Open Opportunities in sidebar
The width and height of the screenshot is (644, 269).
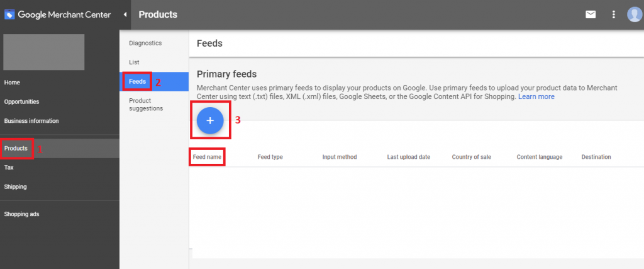(x=22, y=101)
